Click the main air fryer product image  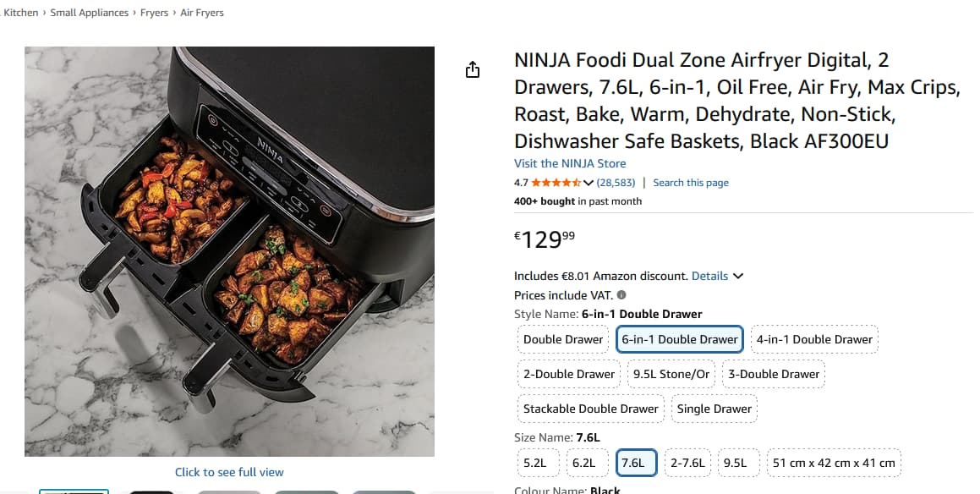tap(229, 251)
